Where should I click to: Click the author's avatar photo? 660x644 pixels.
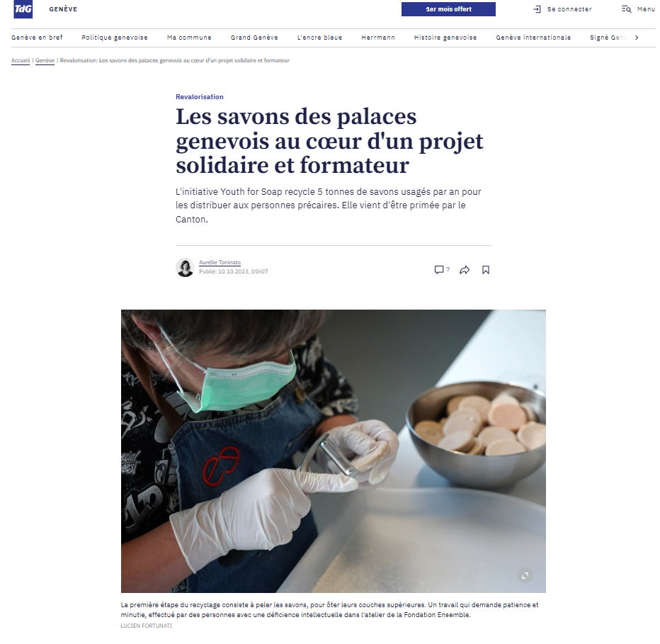(x=185, y=268)
